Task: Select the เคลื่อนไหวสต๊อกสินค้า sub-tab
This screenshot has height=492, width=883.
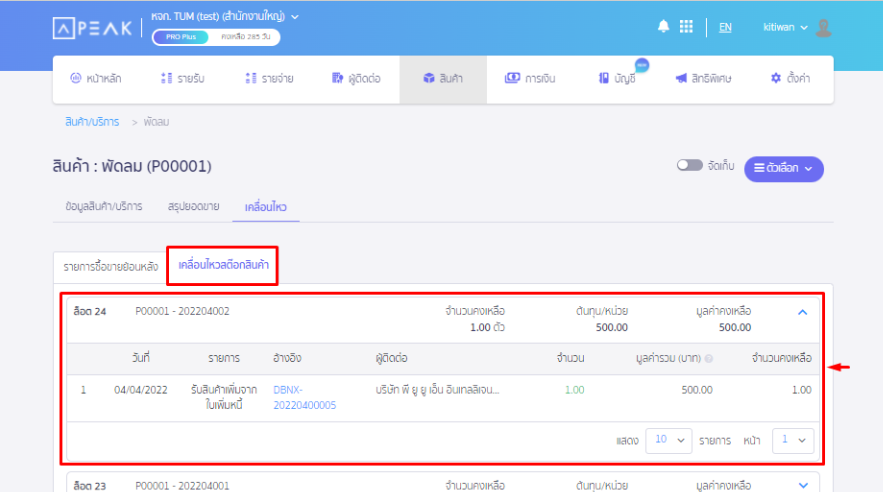Action: coord(223,265)
